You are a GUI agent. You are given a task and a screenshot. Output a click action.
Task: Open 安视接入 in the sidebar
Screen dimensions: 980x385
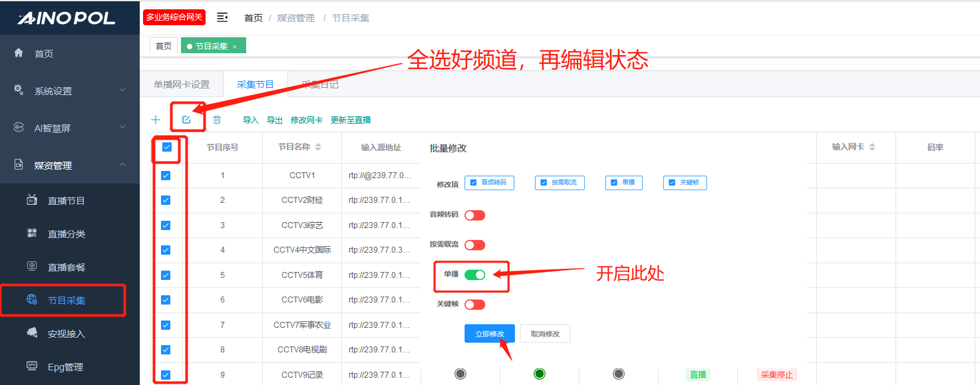pos(66,334)
